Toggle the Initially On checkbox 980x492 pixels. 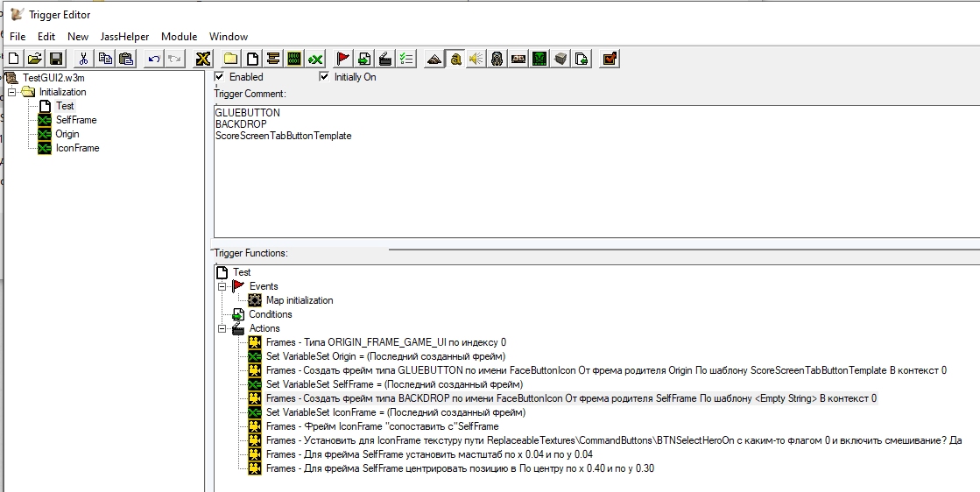(x=324, y=77)
